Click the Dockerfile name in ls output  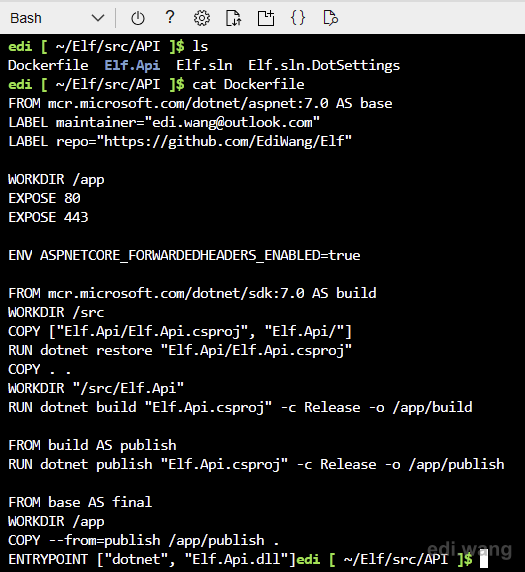coord(48,65)
